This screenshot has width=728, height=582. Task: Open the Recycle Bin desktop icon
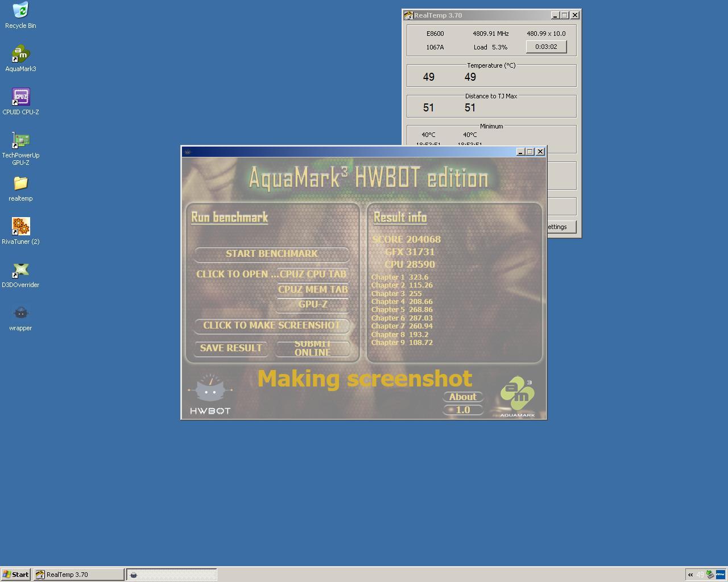tap(20, 15)
